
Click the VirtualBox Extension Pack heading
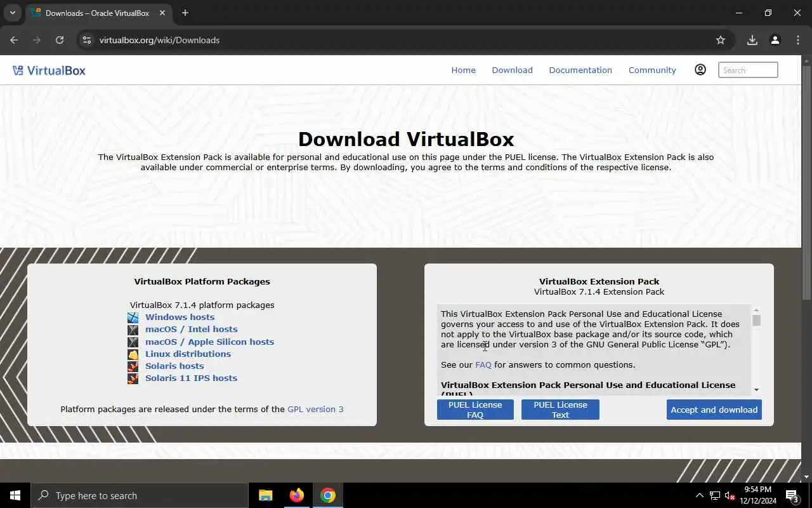point(599,281)
